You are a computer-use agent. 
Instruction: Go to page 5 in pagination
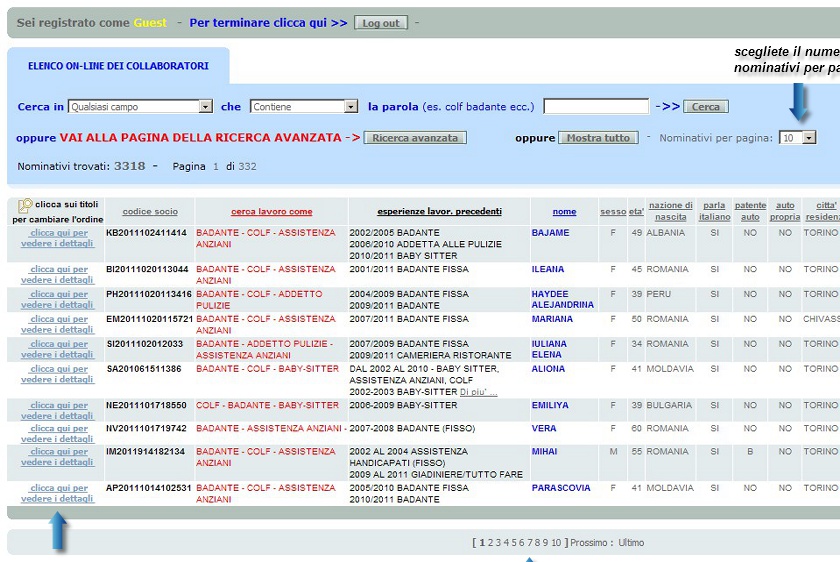pos(514,543)
